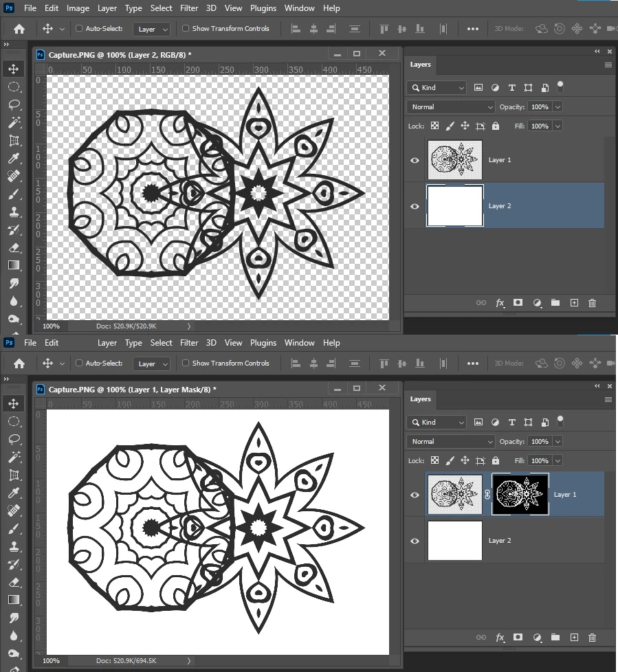Add adjustment layer in bottom Layers panel
Viewport: 618px width, 672px height.
(x=538, y=638)
